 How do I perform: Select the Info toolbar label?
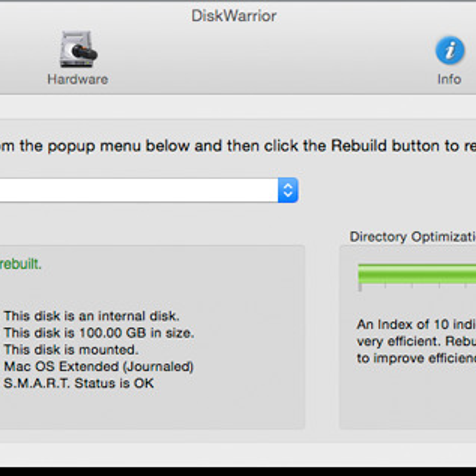click(449, 79)
